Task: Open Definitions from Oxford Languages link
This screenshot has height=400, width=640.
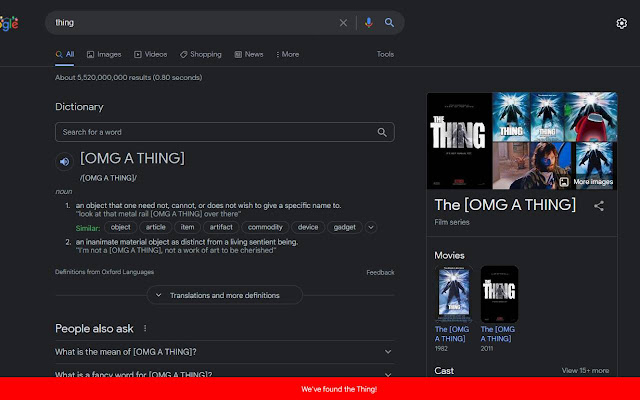Action: 104,272
